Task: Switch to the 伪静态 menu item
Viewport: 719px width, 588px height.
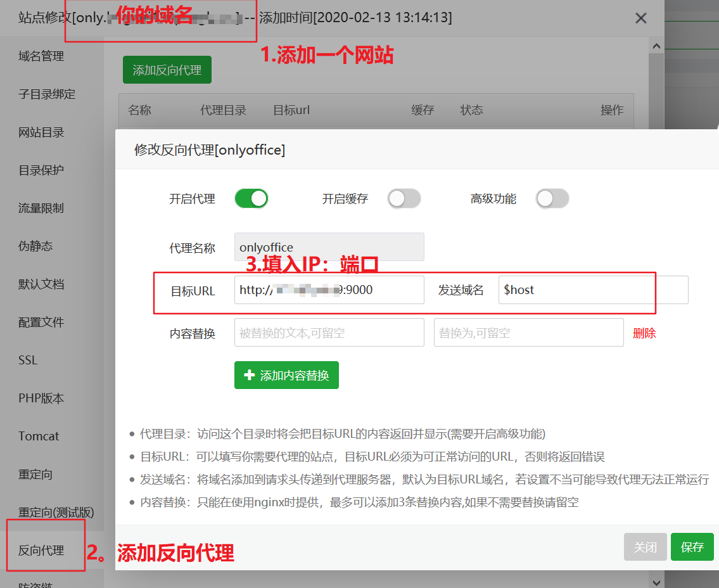Action: (35, 246)
